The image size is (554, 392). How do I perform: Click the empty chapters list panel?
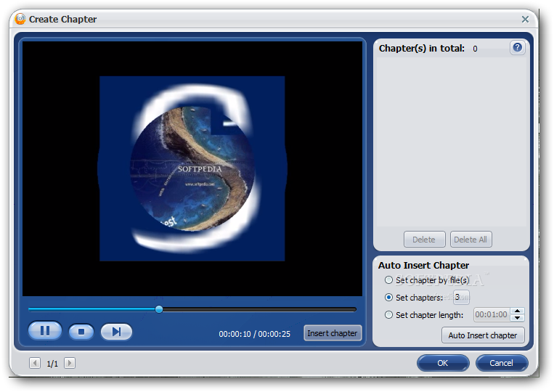point(451,142)
